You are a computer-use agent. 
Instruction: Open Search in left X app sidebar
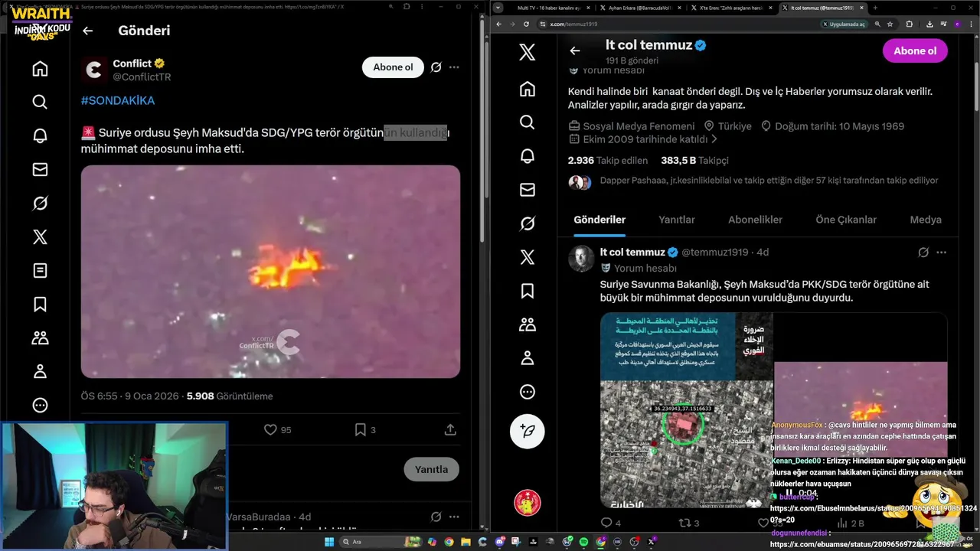[40, 102]
